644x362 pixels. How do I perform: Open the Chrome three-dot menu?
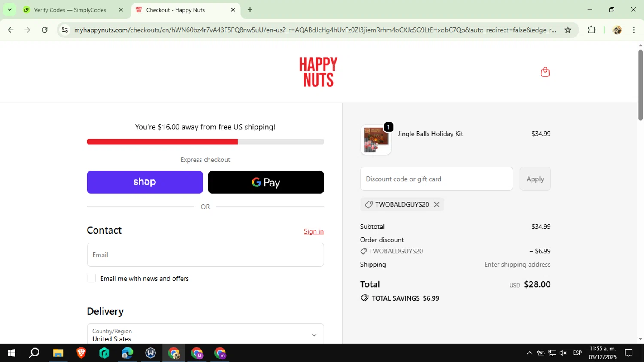coord(634,30)
